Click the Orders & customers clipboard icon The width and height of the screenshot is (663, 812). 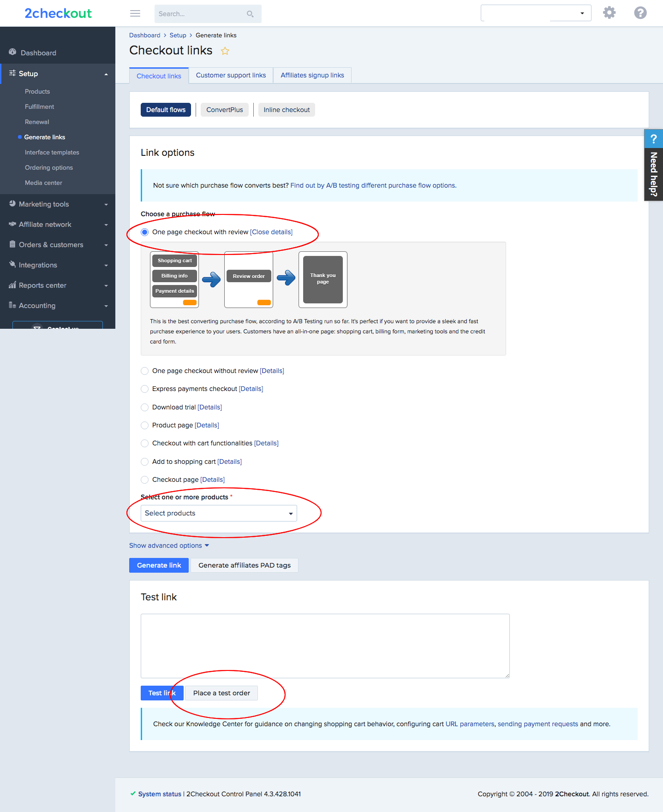[x=12, y=244]
